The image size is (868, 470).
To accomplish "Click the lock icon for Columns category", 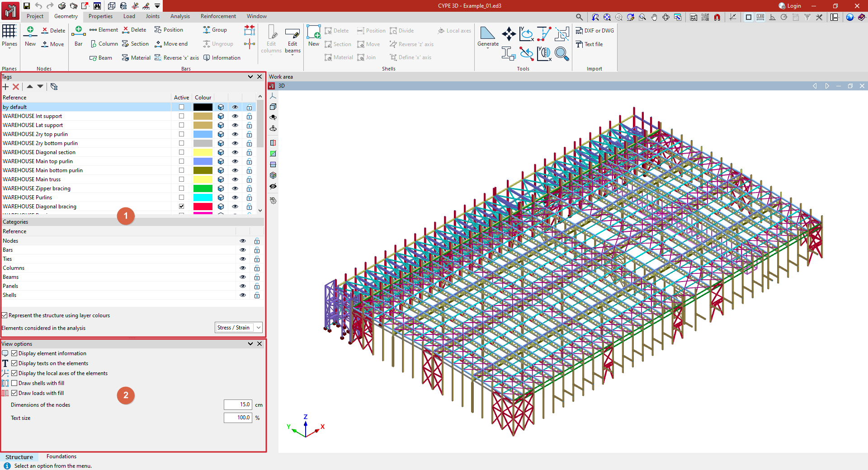I will tap(257, 268).
